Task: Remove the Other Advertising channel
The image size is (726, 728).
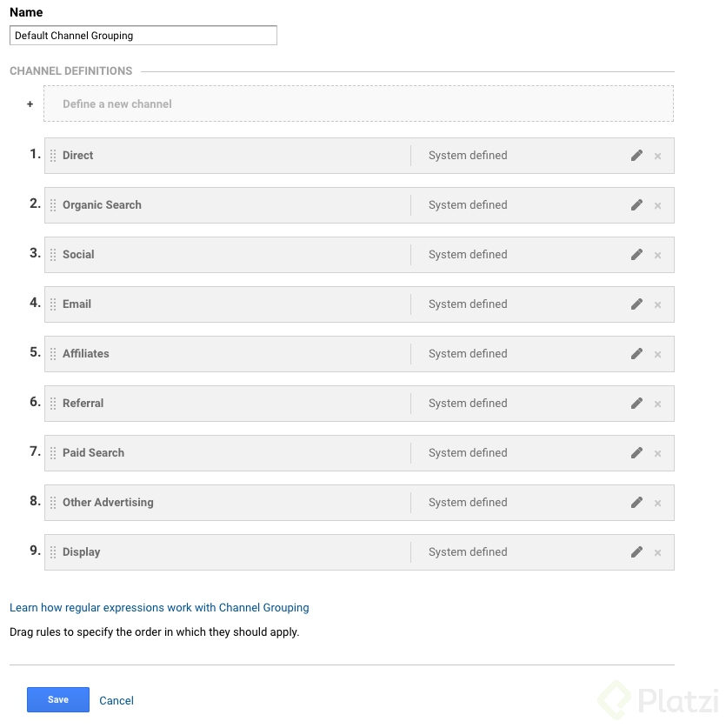Action: tap(657, 504)
